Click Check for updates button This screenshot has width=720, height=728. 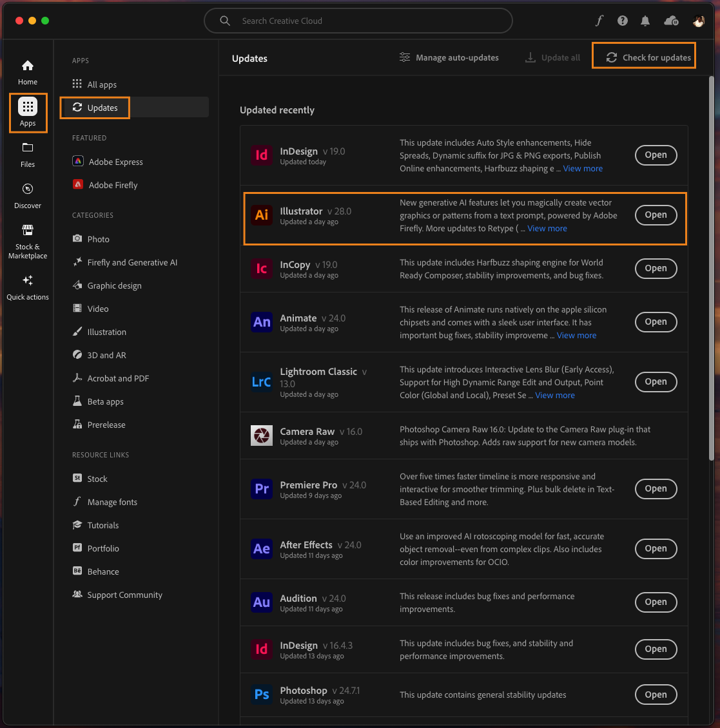[649, 58]
